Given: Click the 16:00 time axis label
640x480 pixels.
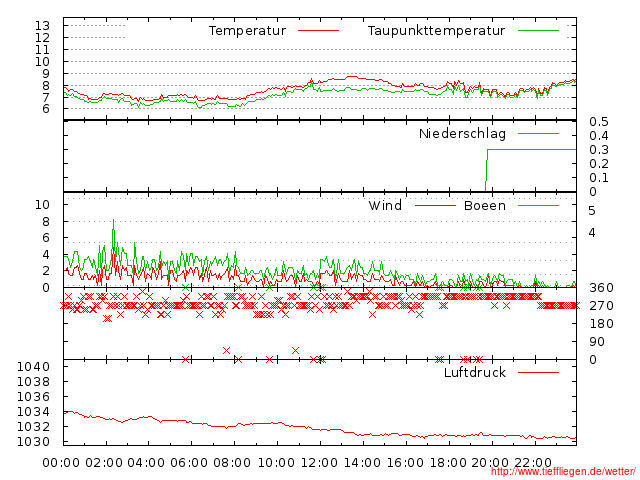Looking at the screenshot, I should [x=405, y=463].
